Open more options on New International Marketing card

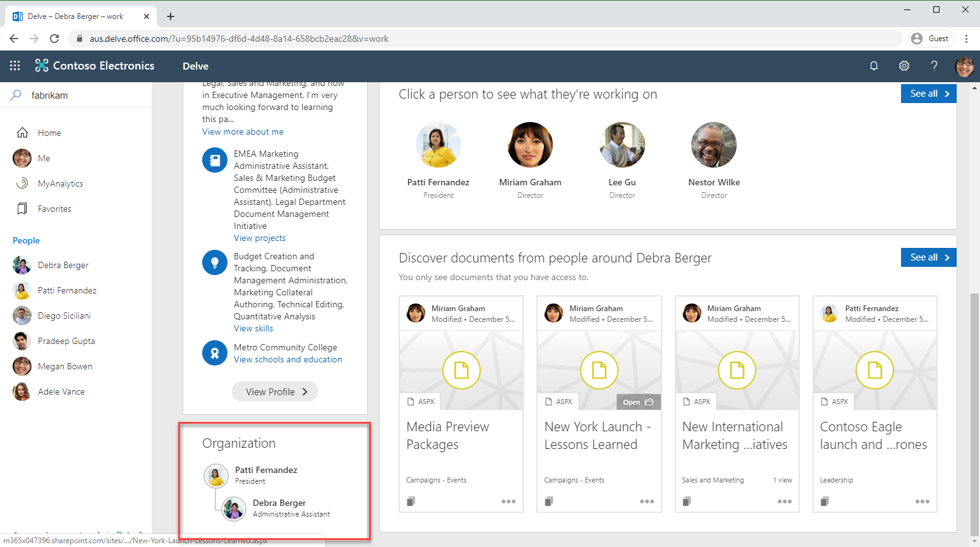[x=784, y=501]
